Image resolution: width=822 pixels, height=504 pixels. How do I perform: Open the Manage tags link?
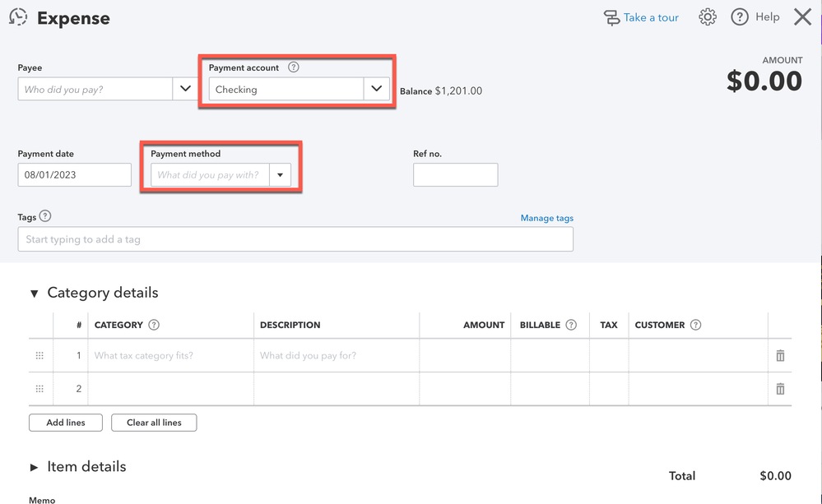pyautogui.click(x=546, y=218)
